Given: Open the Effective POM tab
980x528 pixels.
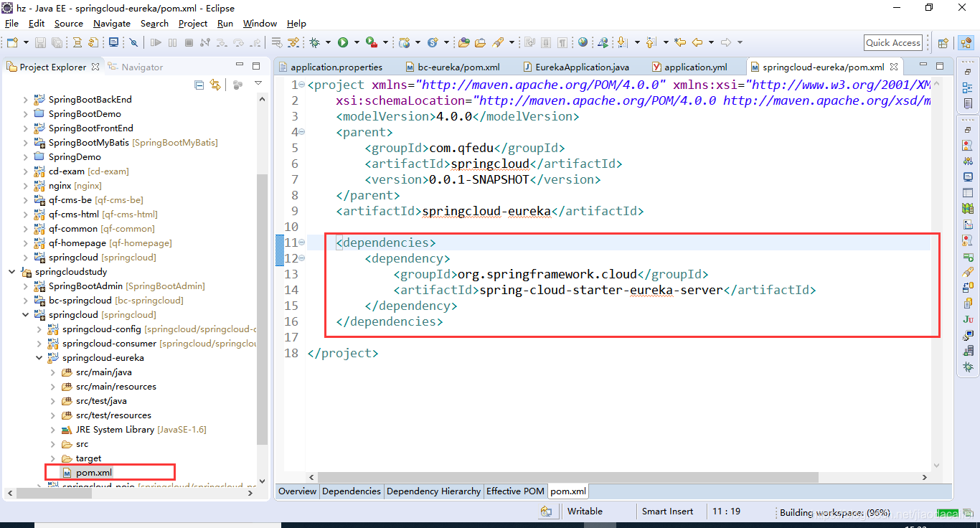Looking at the screenshot, I should [515, 491].
